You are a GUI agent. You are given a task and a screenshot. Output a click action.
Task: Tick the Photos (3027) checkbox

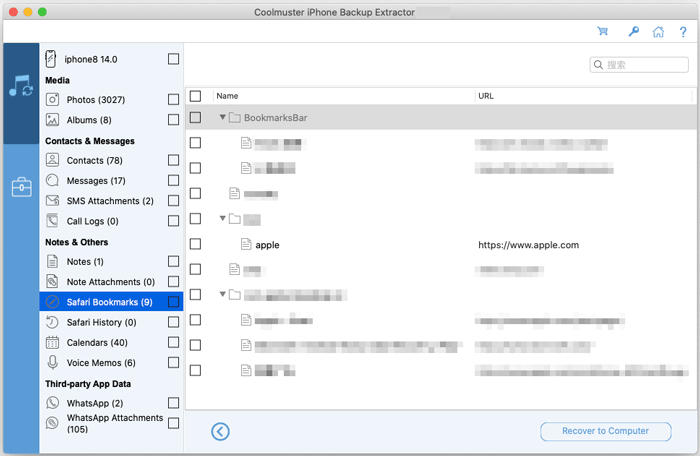tap(174, 99)
